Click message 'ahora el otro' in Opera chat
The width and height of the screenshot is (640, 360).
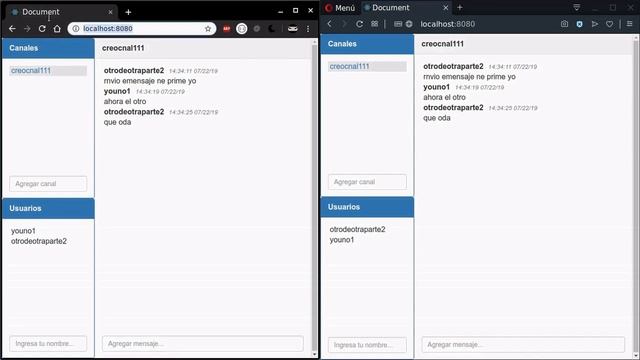coord(444,98)
